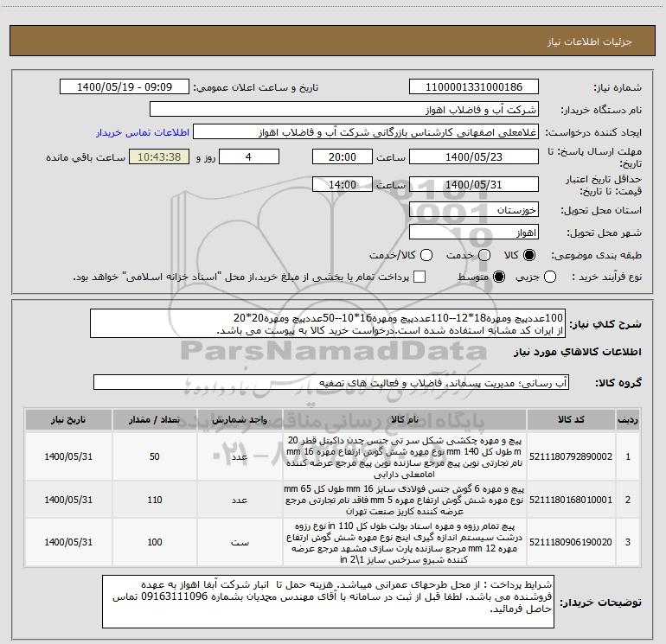Viewport: 666px width, 644px height.
Task: Click the نام کالا column header
Action: 405,419
